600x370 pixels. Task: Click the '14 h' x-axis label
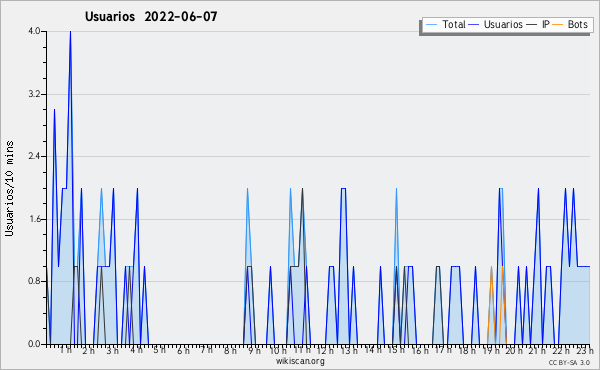point(373,350)
